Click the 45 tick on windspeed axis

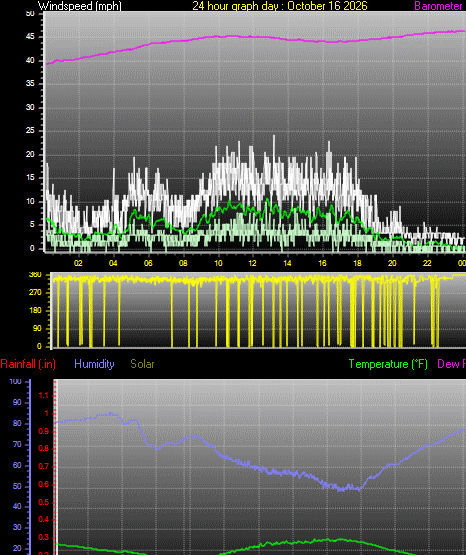point(30,37)
